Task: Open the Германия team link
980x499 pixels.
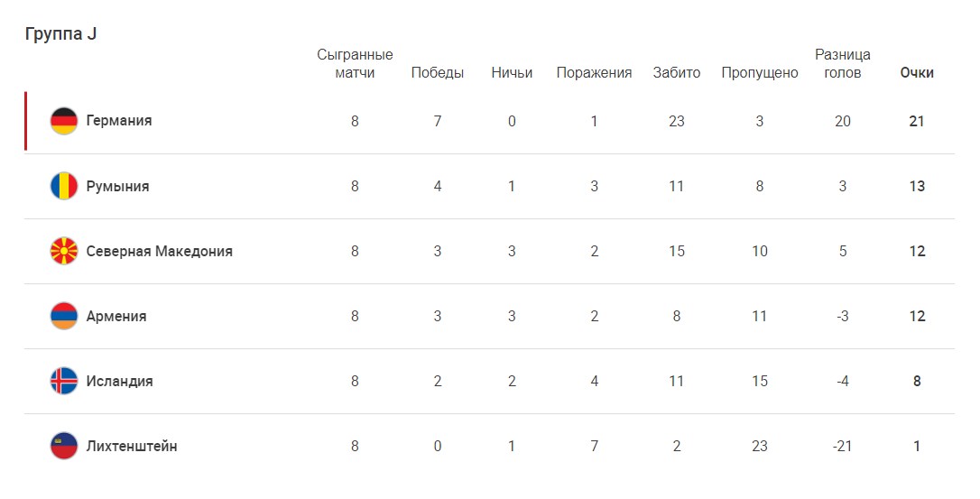Action: (119, 121)
